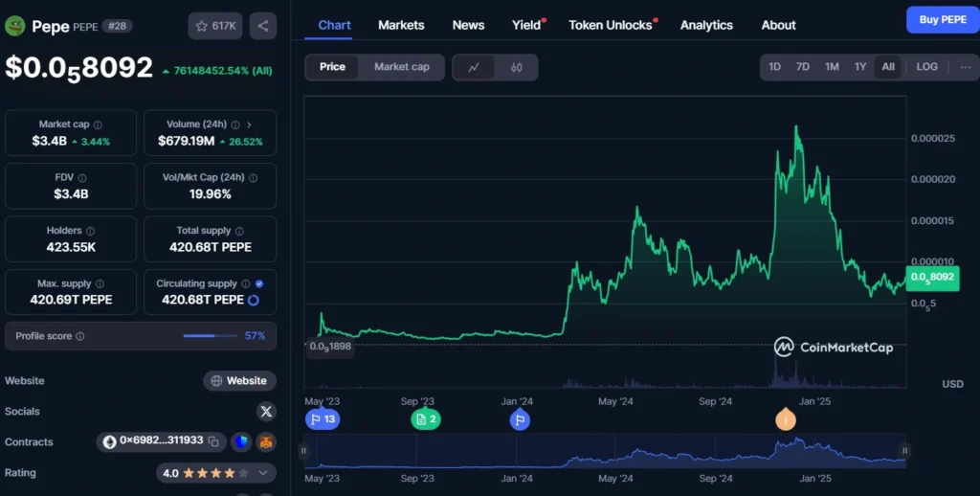Set chart range to All
Viewport: 980px width, 496px height.
click(888, 67)
